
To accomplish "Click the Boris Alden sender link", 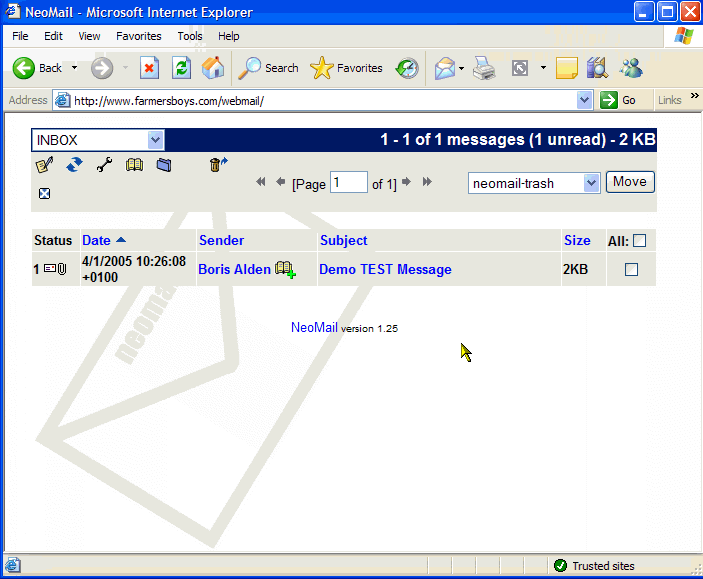I will [234, 270].
